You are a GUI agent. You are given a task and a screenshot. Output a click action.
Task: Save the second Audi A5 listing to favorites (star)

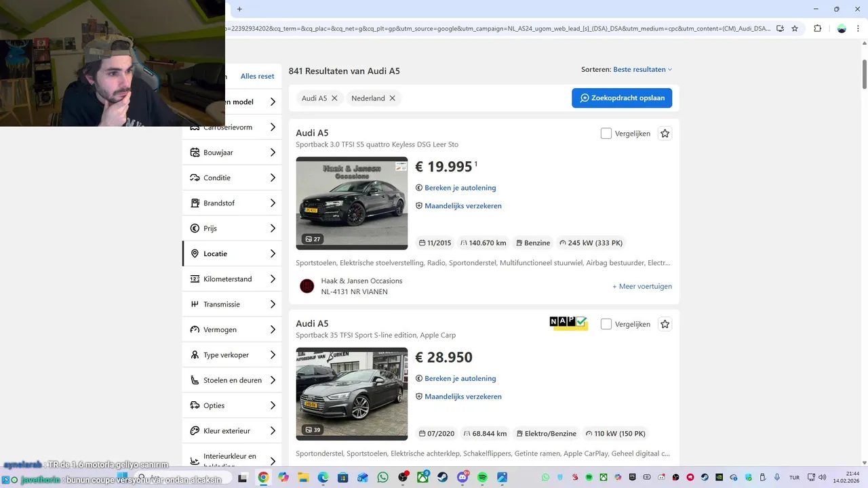point(665,324)
